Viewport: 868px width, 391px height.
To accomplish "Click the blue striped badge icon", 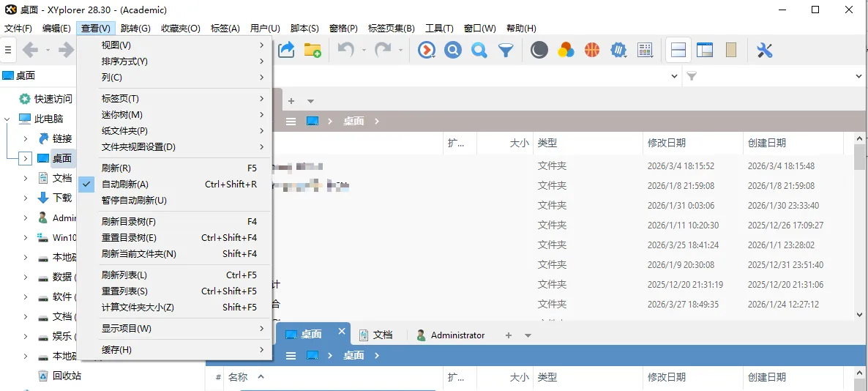I will click(618, 50).
